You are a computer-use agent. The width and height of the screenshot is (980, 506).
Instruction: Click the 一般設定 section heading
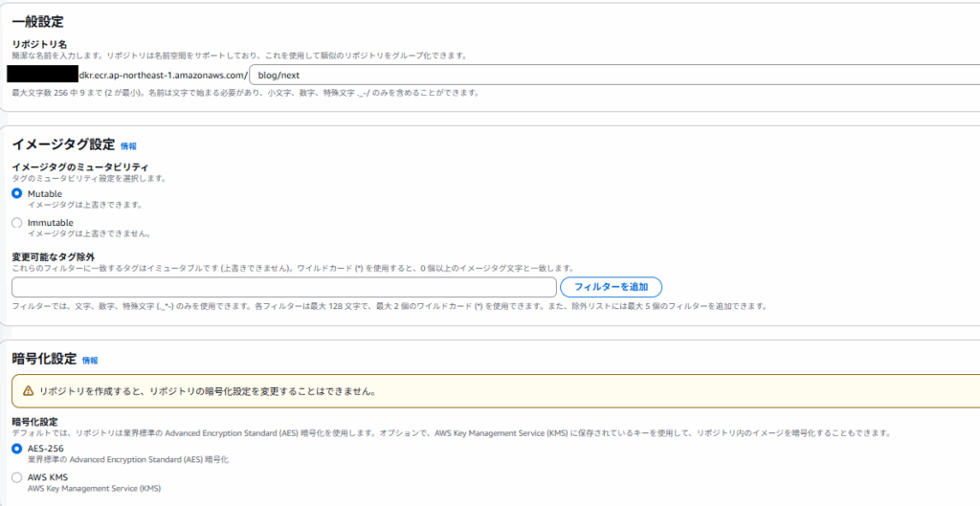coord(39,21)
